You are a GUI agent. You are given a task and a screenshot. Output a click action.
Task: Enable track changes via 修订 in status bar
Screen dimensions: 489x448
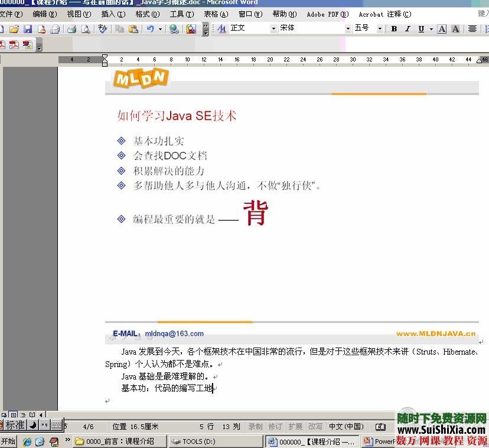(x=275, y=426)
